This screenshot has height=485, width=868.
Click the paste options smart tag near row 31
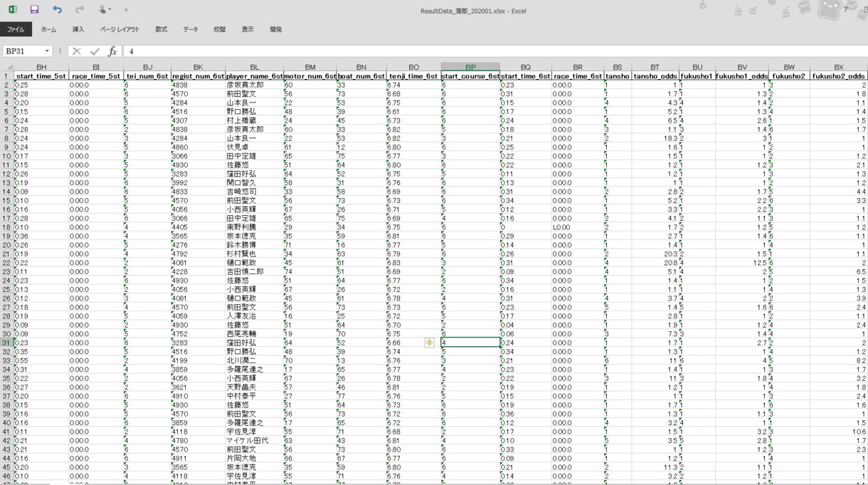point(430,343)
